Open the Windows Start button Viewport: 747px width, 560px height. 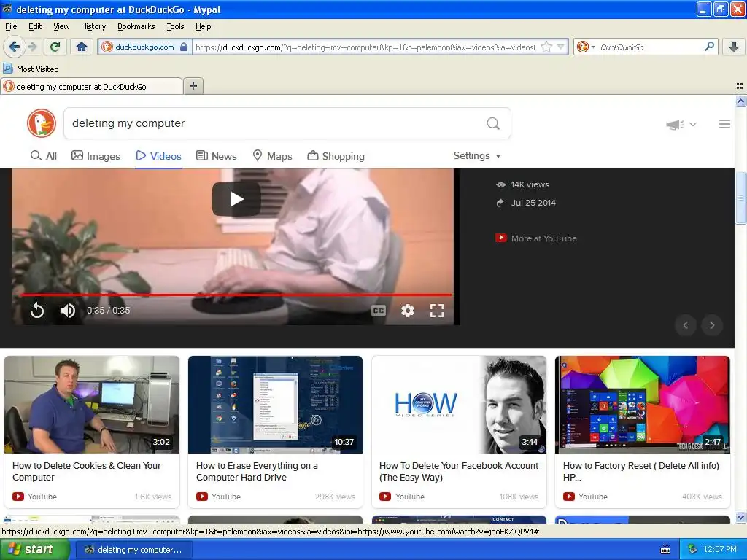click(35, 550)
